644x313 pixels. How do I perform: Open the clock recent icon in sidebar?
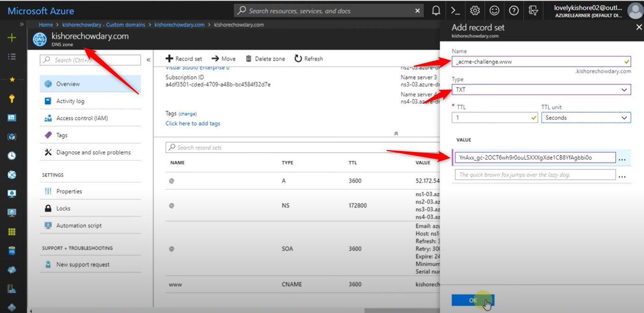[x=12, y=156]
